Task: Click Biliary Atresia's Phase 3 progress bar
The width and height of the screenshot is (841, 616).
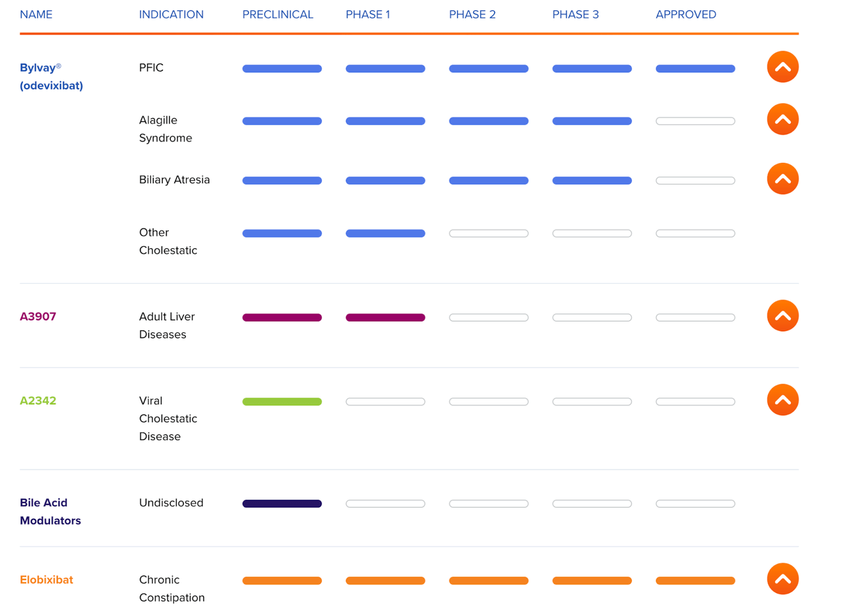Action: tap(592, 181)
